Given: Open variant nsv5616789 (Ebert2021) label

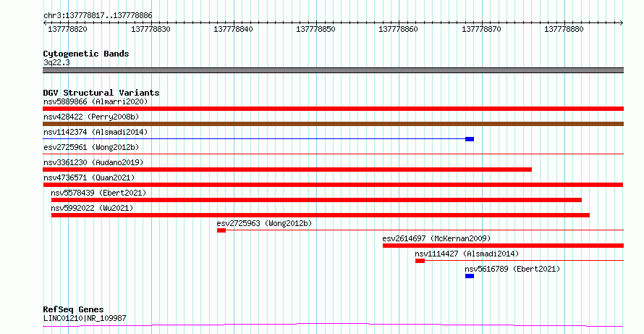Looking at the screenshot, I should pos(512,269).
